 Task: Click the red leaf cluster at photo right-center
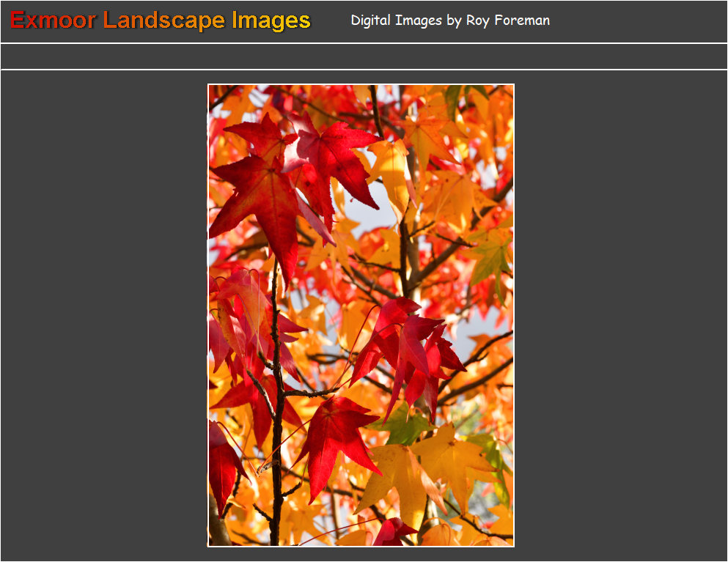click(x=408, y=352)
